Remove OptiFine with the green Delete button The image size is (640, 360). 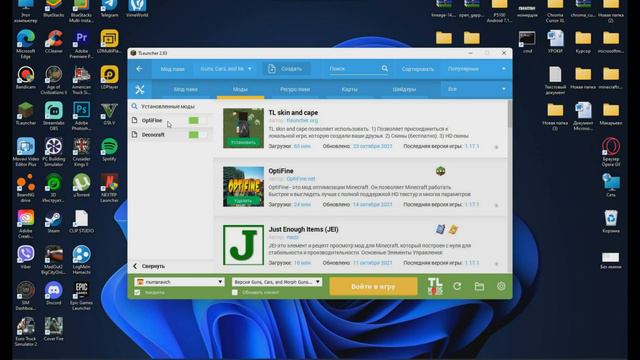[243, 201]
